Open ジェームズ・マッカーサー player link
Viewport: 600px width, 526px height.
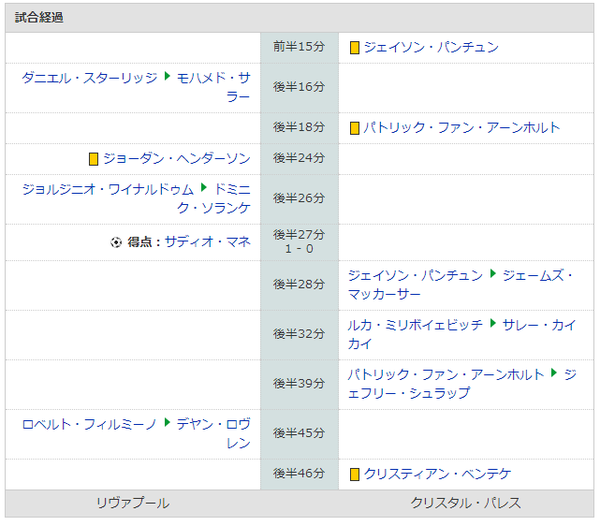[x=460, y=285]
